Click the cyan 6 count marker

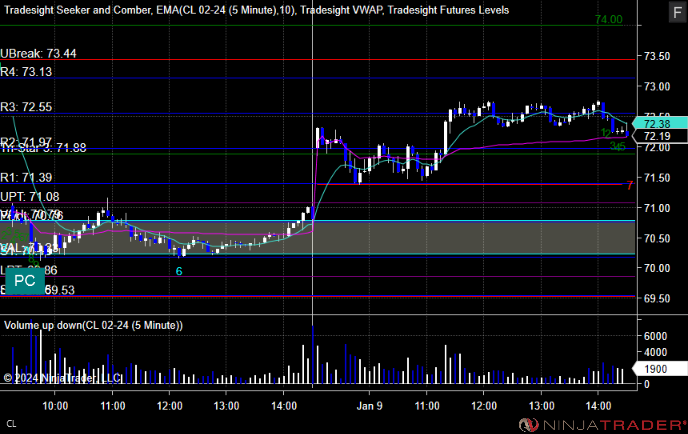(x=179, y=271)
